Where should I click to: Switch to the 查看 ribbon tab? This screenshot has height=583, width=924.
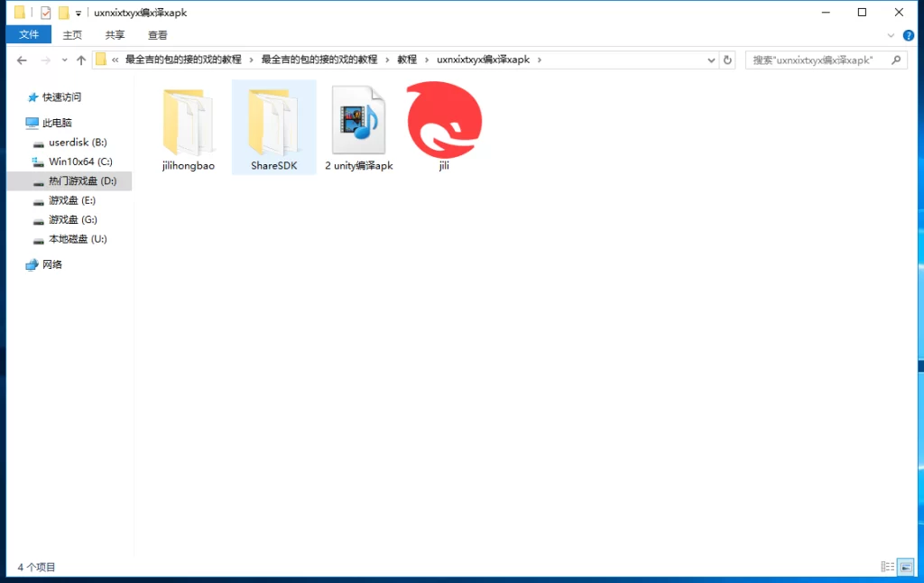pyautogui.click(x=157, y=35)
